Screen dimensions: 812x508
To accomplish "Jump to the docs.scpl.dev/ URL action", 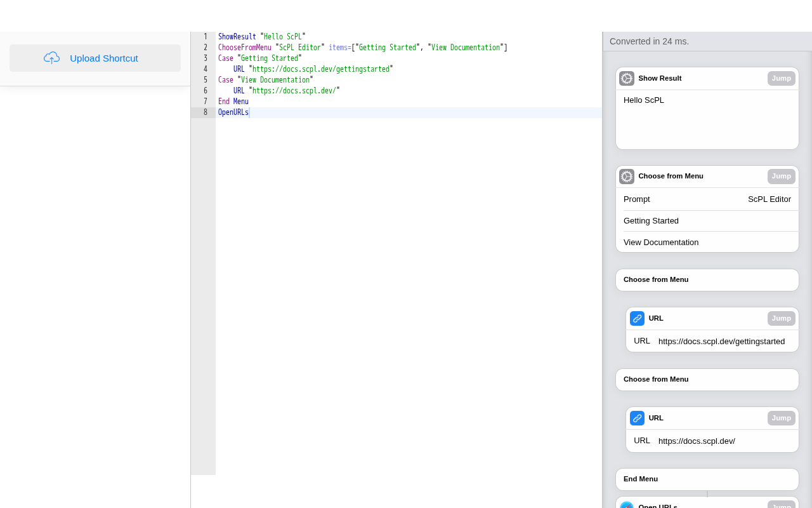I will pos(781,418).
